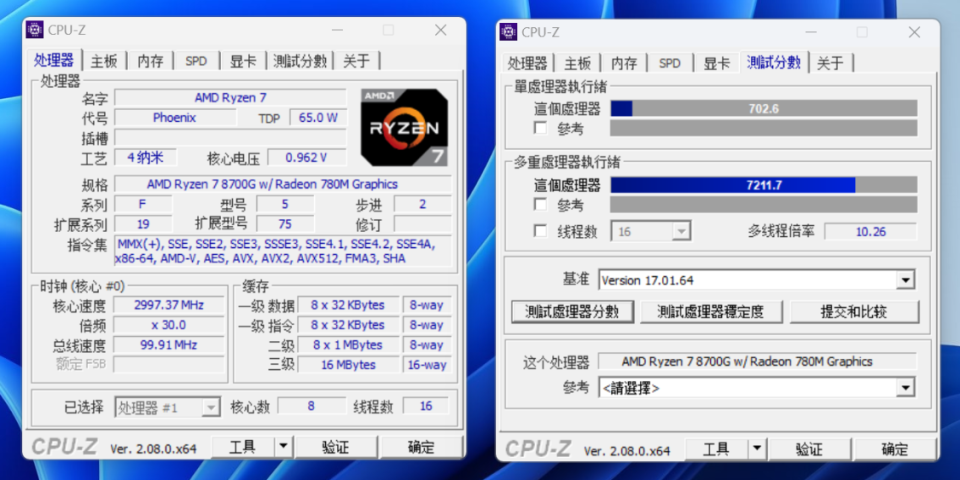Click the 验证 button in the left window

(336, 448)
